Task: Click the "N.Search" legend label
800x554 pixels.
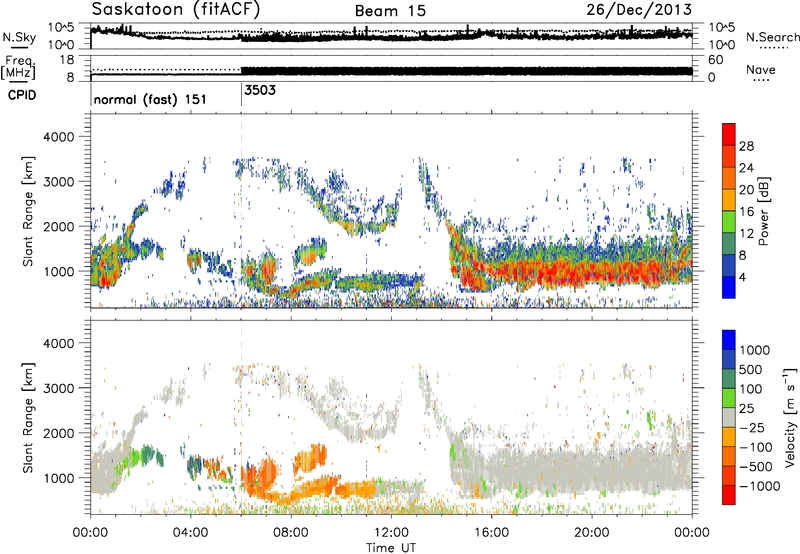Action: coord(772,37)
